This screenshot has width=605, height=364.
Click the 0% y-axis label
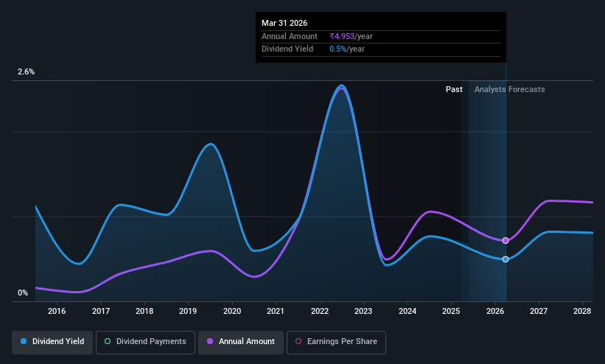(23, 293)
